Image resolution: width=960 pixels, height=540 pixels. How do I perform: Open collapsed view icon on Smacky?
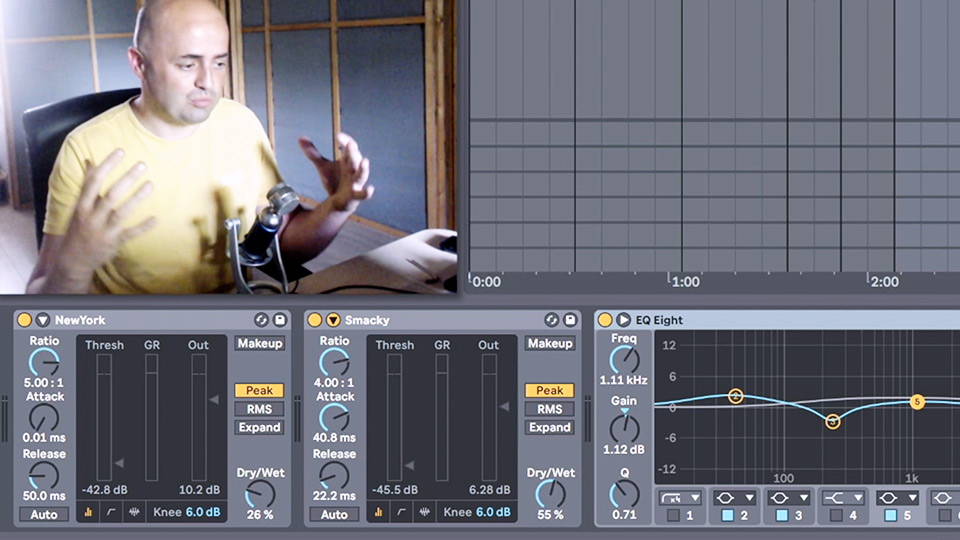[378, 512]
